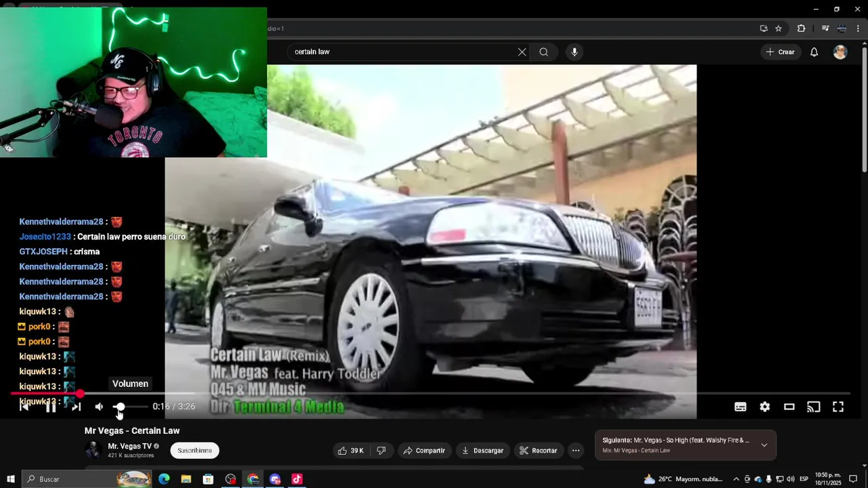Viewport: 868px width, 488px height.
Task: Bookmark this page with the star
Action: pyautogui.click(x=778, y=28)
